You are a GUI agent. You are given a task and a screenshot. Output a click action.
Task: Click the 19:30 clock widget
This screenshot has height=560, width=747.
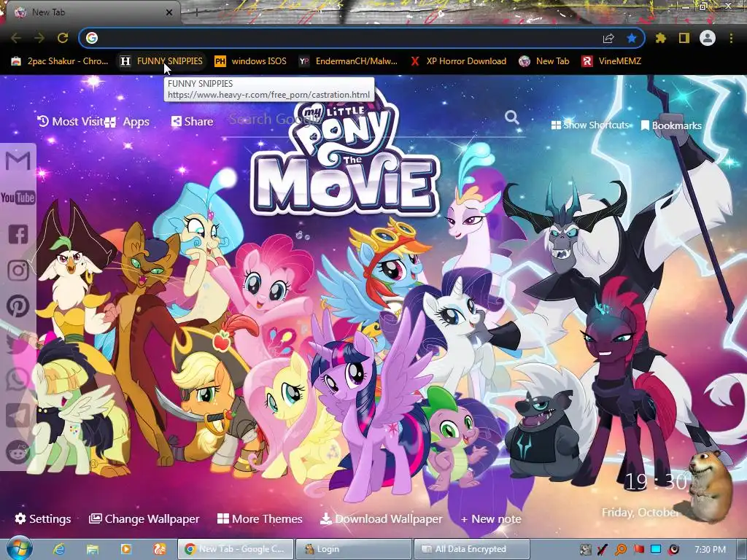pos(656,482)
